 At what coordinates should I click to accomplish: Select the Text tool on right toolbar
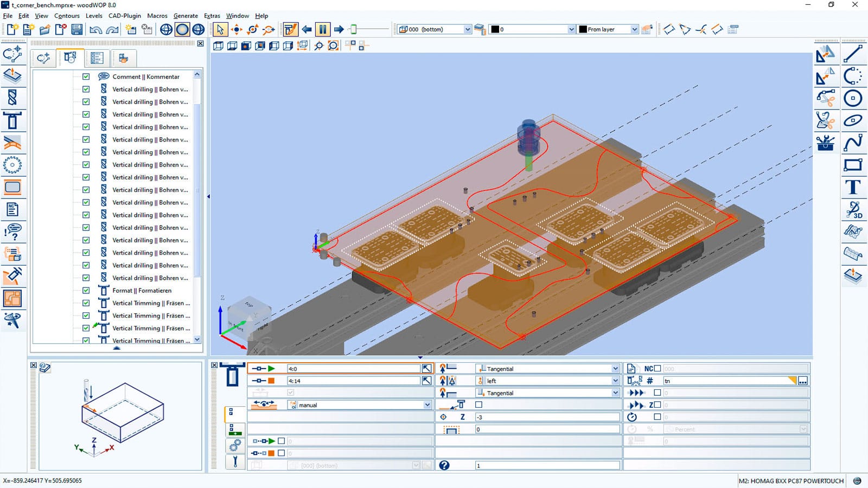pos(853,187)
